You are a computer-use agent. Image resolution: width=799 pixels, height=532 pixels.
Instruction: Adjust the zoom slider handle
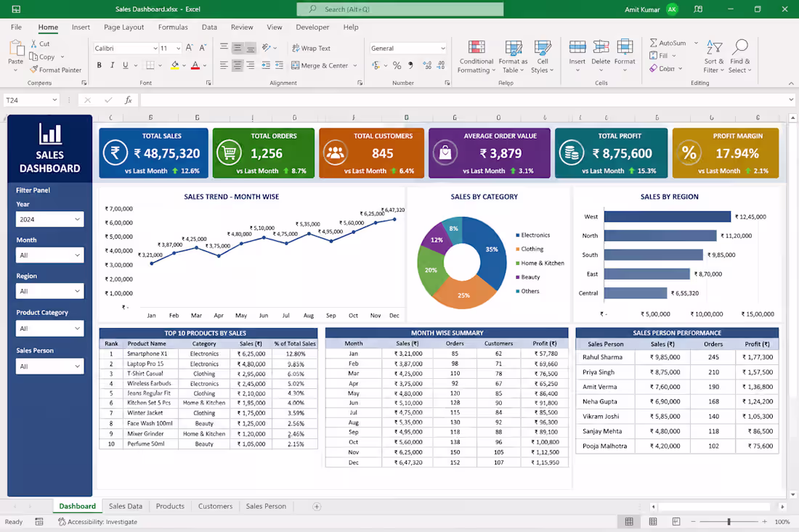click(729, 522)
